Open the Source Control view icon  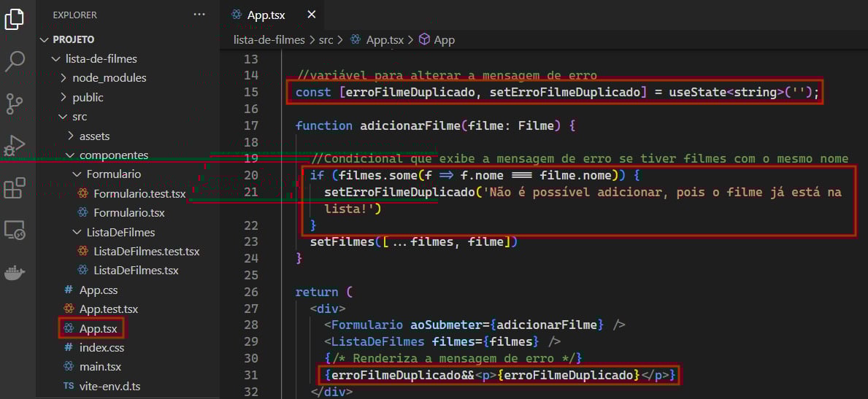15,104
